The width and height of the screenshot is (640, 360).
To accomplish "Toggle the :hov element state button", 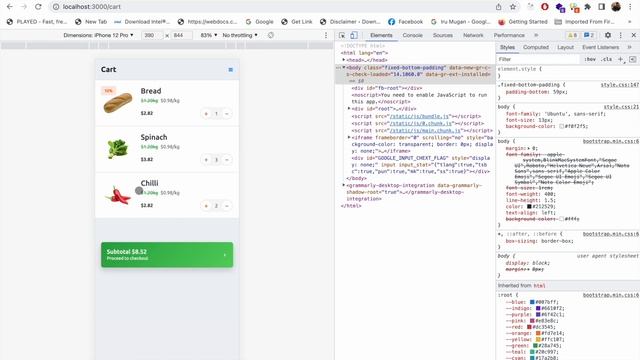I will (x=590, y=59).
